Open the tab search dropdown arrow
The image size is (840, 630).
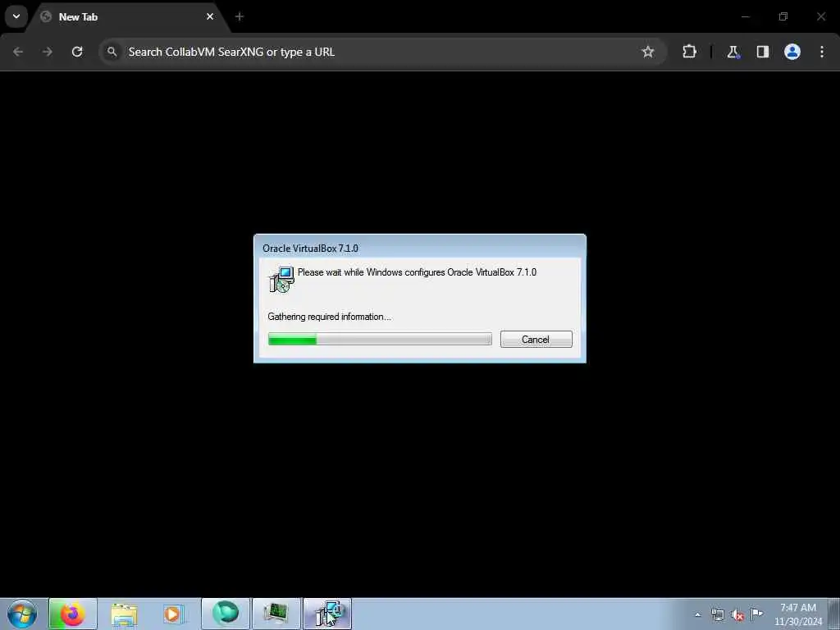(x=16, y=16)
